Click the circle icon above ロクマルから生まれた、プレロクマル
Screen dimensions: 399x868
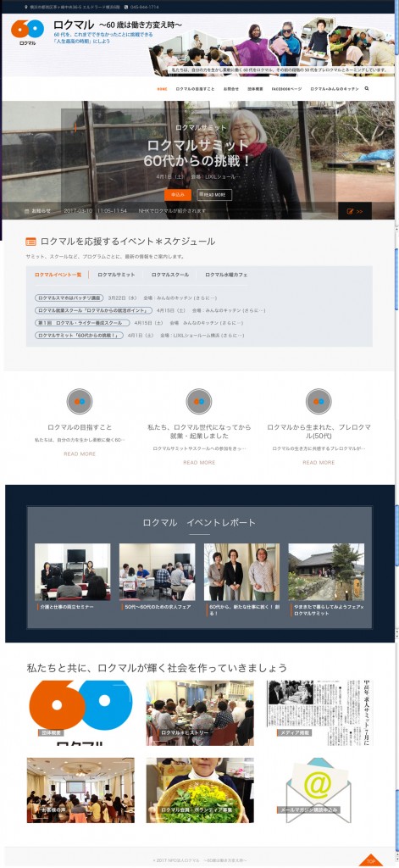319,401
